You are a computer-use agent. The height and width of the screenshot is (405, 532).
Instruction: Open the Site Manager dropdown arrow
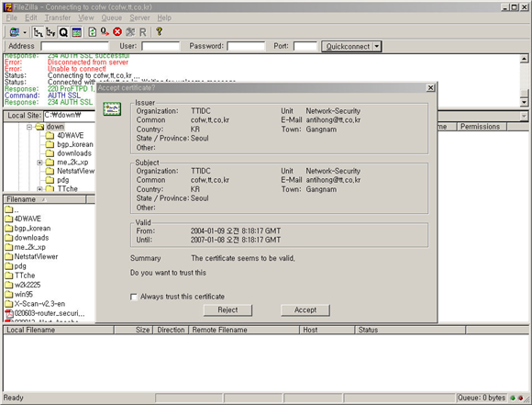(25, 33)
